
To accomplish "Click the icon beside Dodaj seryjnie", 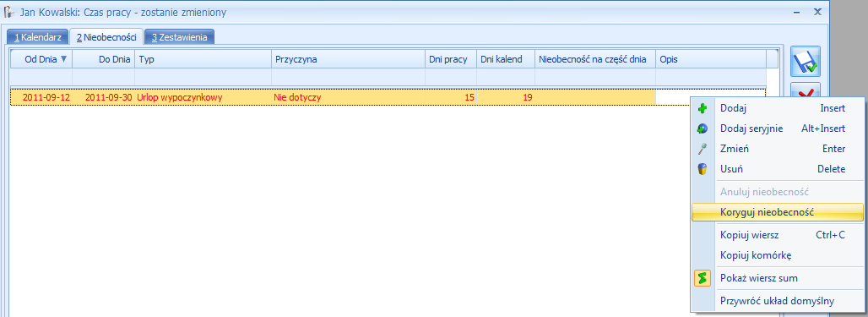I will click(703, 128).
